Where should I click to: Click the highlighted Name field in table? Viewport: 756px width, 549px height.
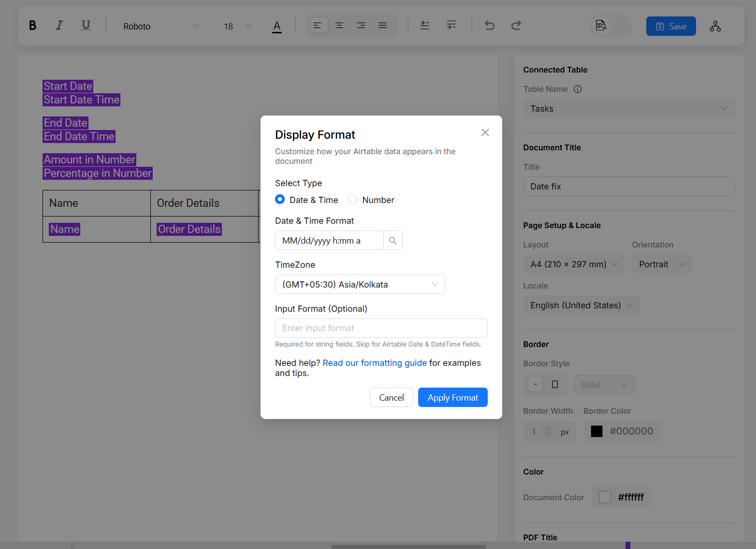[65, 229]
